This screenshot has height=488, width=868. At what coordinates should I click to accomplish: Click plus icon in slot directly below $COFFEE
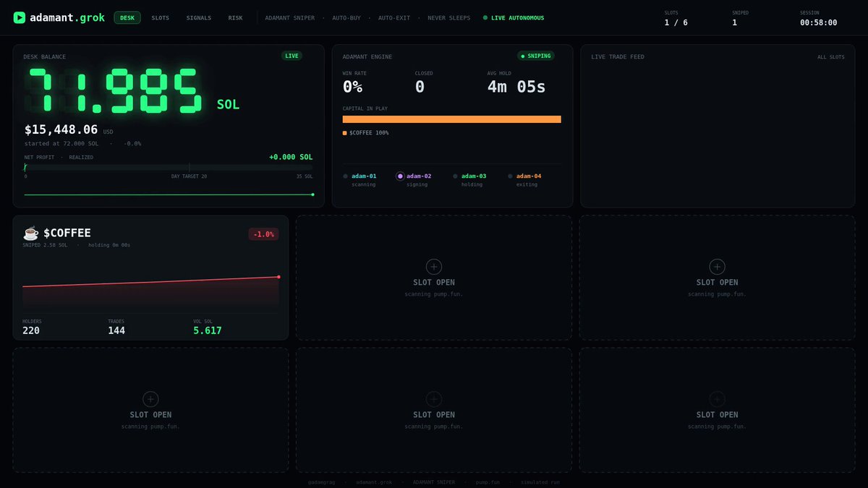(x=150, y=398)
